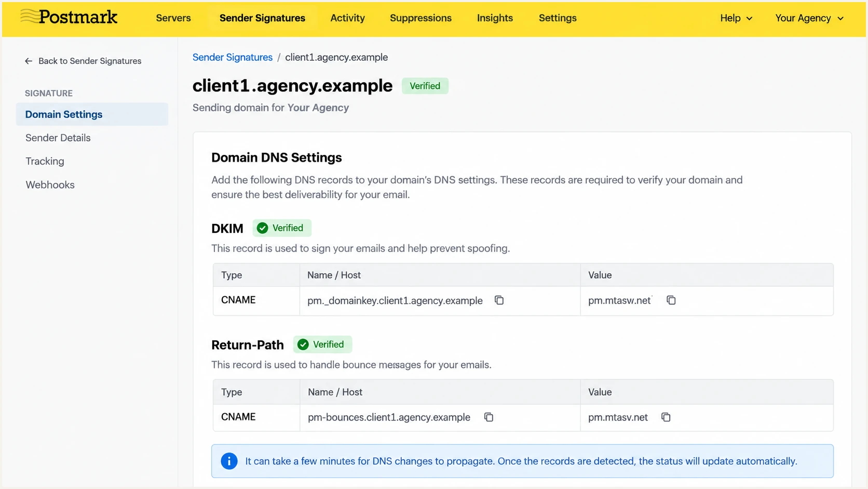Image resolution: width=868 pixels, height=489 pixels.
Task: Select Domain Settings in the sidebar
Action: (92, 114)
